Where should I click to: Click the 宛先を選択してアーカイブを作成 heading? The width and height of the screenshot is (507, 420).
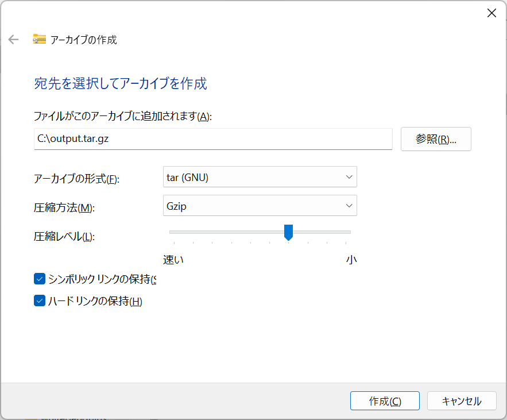(x=119, y=84)
